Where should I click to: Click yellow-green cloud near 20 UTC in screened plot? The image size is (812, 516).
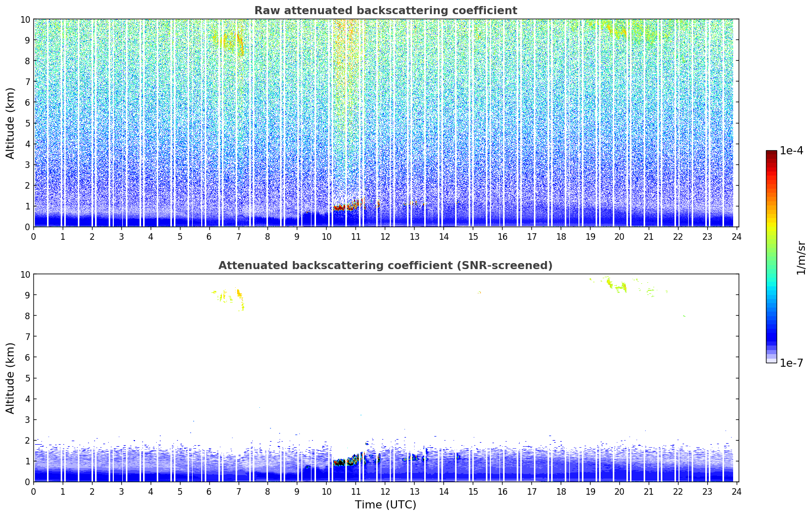tap(620, 287)
